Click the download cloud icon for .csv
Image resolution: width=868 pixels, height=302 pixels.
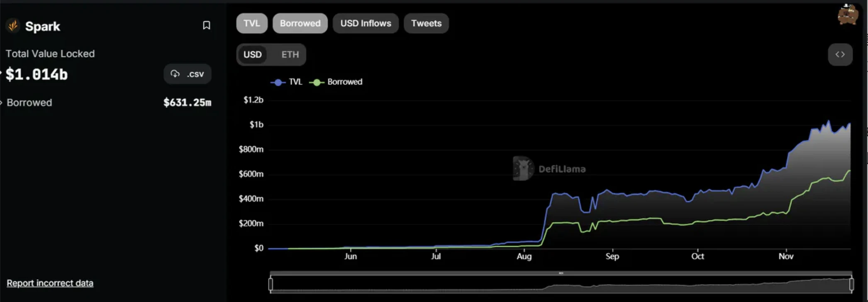tap(175, 74)
